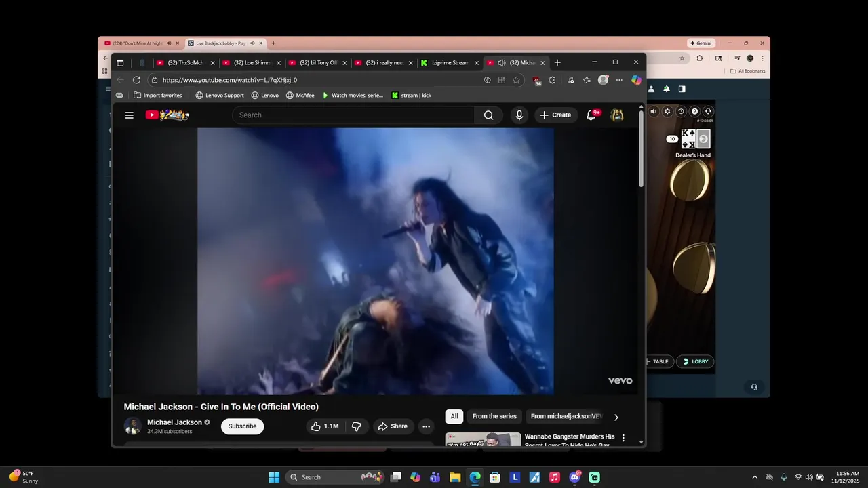This screenshot has height=488, width=868.
Task: Show hidden system tray icons chevron
Action: pos(755,477)
